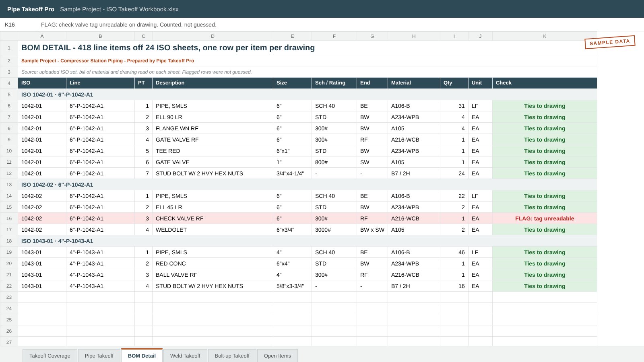The width and height of the screenshot is (644, 362).
Task: Click the Sch / Rating header cell
Action: 334,83
